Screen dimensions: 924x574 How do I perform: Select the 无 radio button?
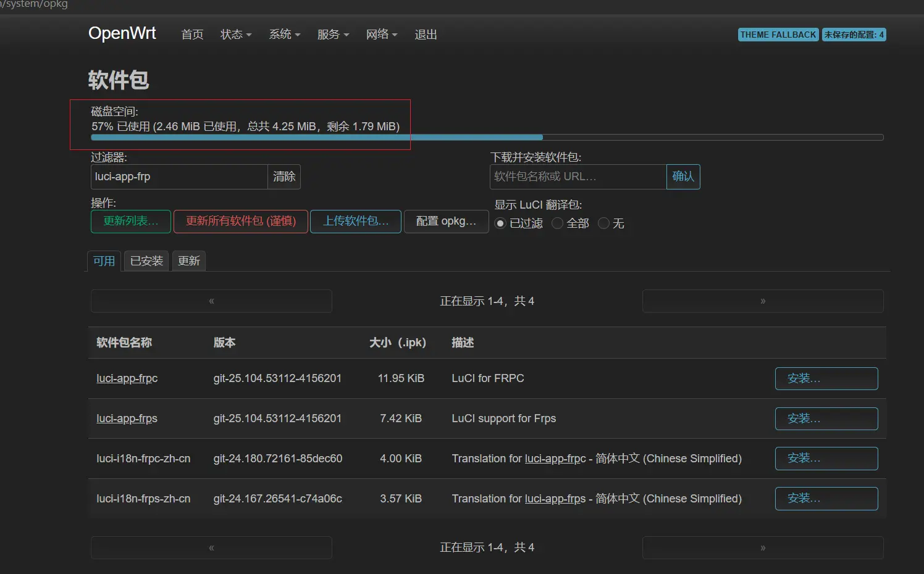603,223
